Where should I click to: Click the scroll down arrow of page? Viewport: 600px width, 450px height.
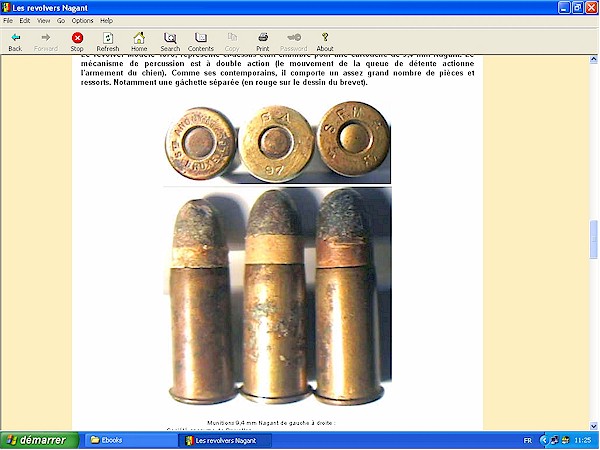pyautogui.click(x=593, y=426)
